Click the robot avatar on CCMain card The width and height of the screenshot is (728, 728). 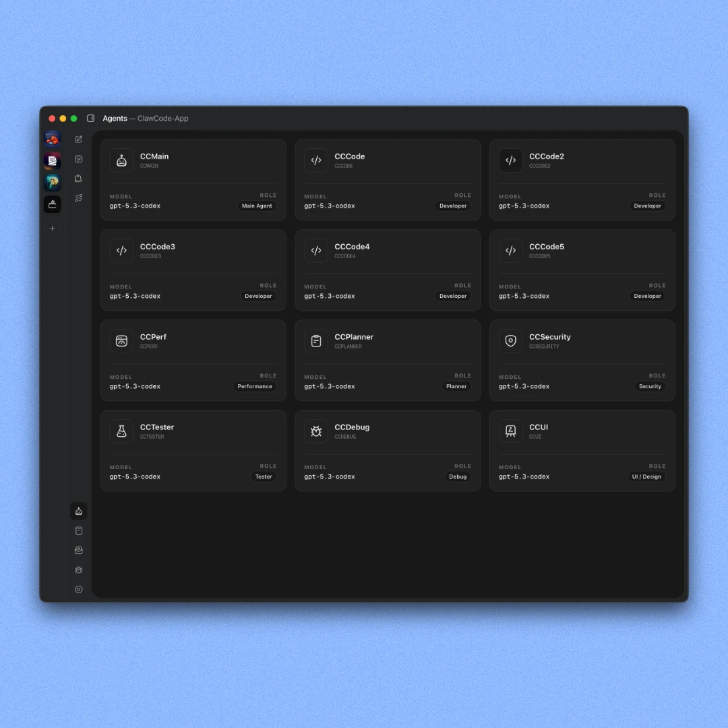[x=121, y=160]
